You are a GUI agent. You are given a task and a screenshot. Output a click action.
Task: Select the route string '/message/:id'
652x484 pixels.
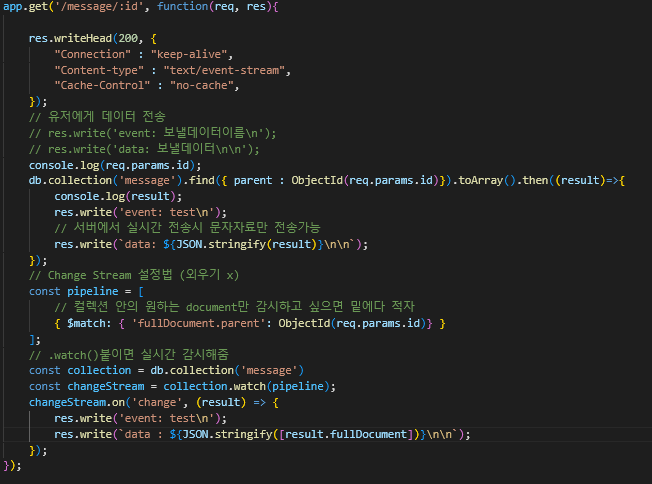99,7
